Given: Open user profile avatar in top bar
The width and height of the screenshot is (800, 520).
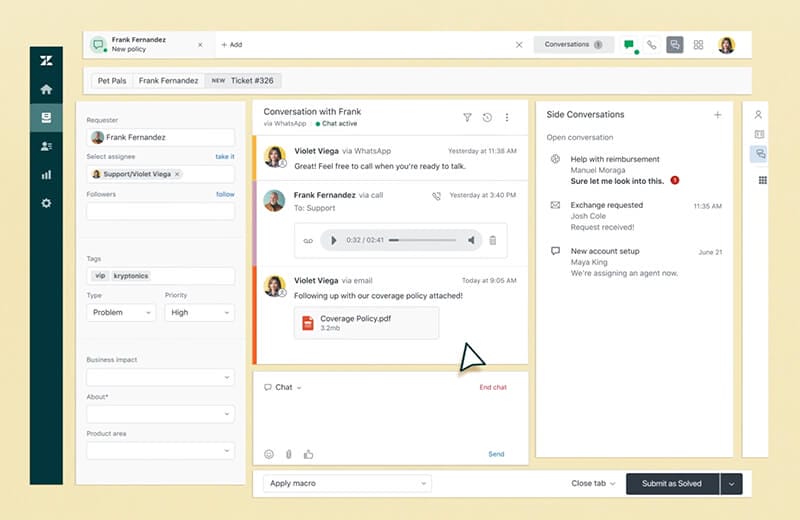Looking at the screenshot, I should (727, 45).
